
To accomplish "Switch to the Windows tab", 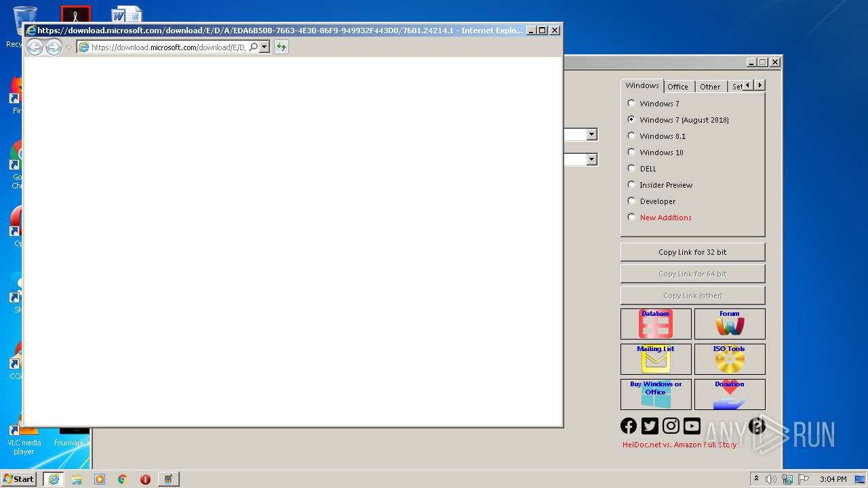I will click(x=642, y=85).
